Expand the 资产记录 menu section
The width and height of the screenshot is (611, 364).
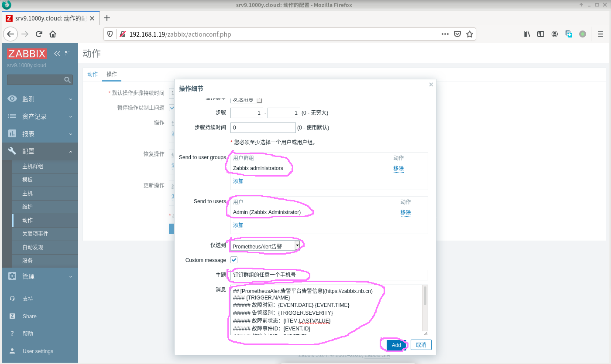(x=40, y=116)
